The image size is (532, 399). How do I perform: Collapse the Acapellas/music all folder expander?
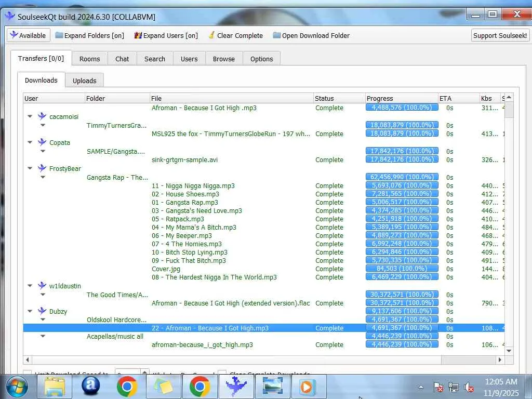pyautogui.click(x=43, y=336)
